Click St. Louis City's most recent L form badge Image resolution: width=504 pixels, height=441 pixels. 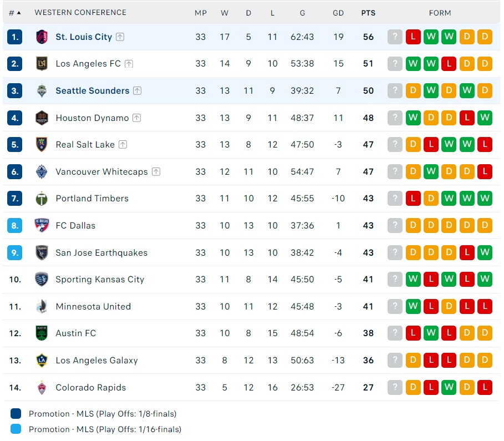coord(413,37)
